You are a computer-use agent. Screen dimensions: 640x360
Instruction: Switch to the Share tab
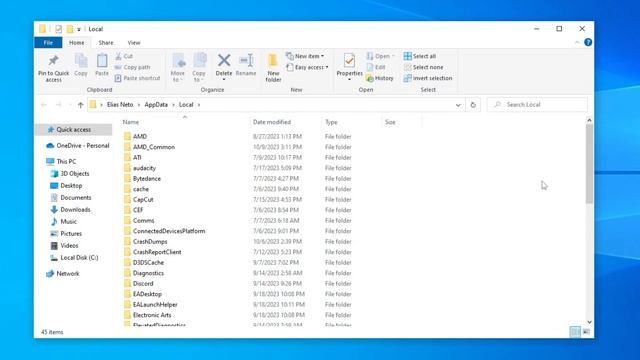[106, 42]
